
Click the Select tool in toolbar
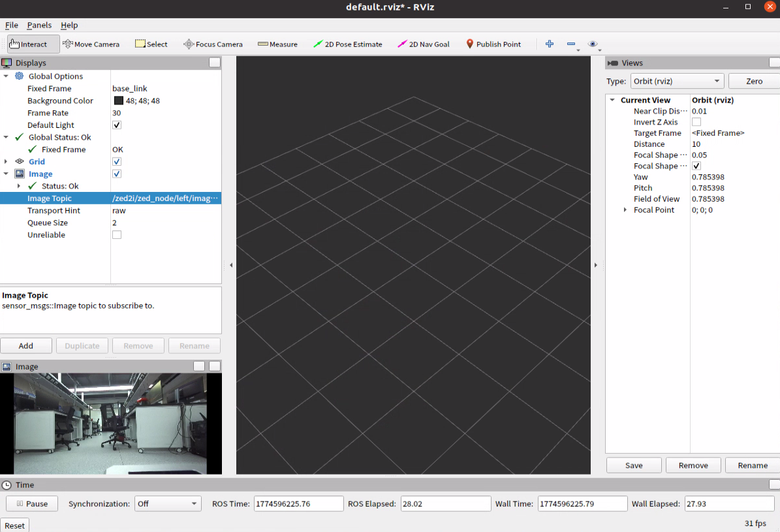(151, 44)
